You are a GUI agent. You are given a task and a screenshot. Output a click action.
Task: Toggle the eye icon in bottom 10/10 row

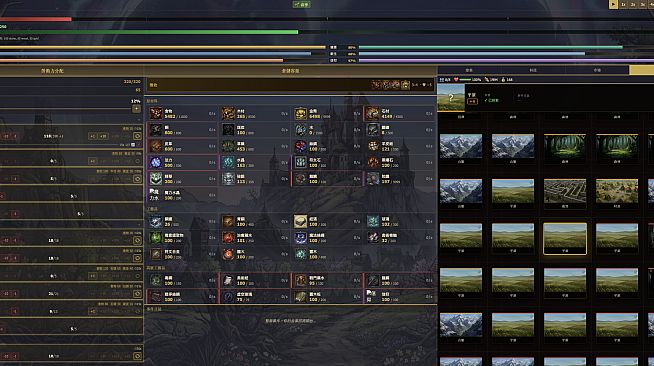137,356
